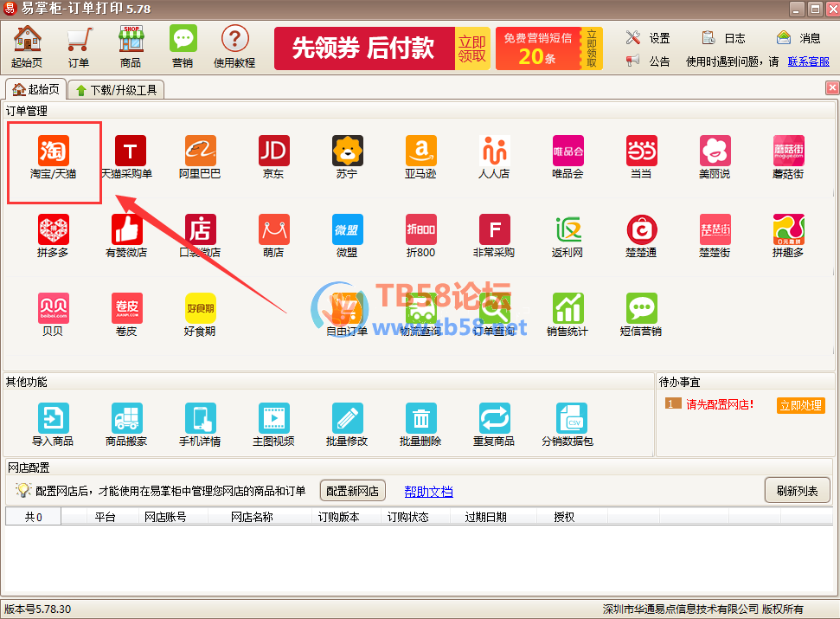Screen dimensions: 840x619
Task: Open the 消息 messages
Action: coord(798,38)
